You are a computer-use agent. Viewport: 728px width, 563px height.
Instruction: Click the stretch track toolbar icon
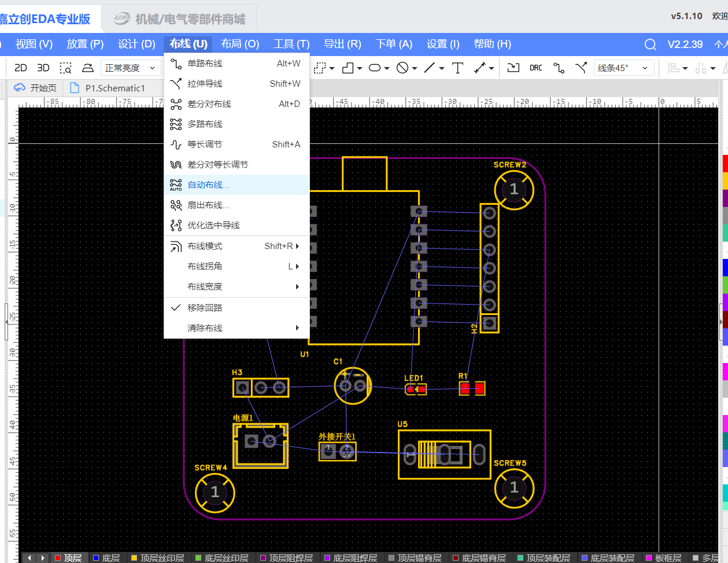(x=581, y=68)
